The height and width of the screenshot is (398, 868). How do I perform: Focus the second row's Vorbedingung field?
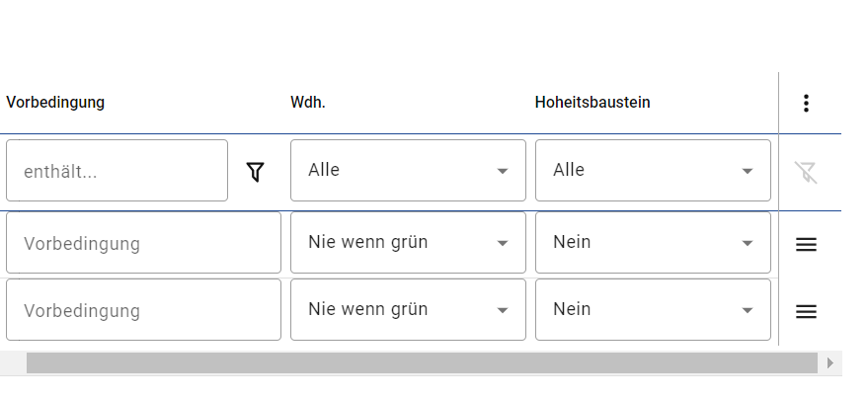tap(143, 309)
